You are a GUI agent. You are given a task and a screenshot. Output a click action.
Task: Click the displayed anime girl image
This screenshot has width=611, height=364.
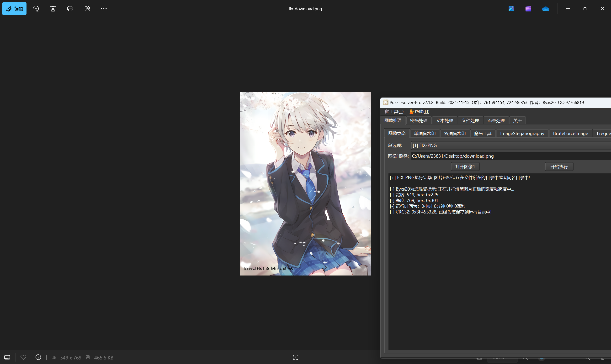(x=306, y=184)
